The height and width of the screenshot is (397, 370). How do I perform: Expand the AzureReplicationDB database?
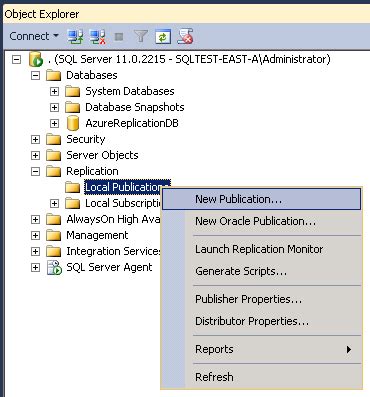coord(54,123)
